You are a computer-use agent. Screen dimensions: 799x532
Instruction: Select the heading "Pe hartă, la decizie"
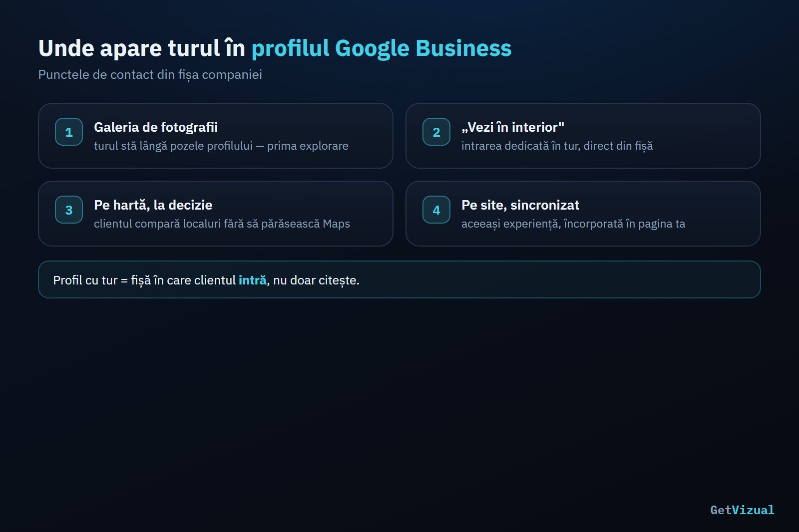(x=153, y=205)
